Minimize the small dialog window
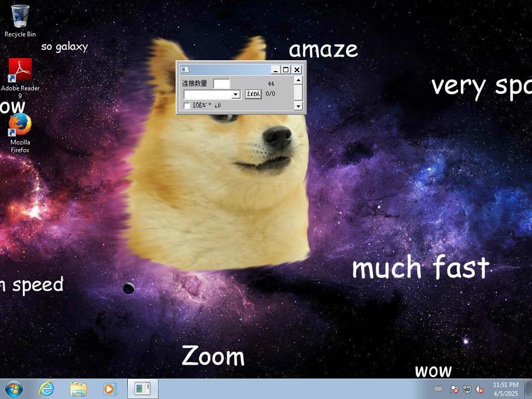Screen dimensions: 532x399 point(275,70)
